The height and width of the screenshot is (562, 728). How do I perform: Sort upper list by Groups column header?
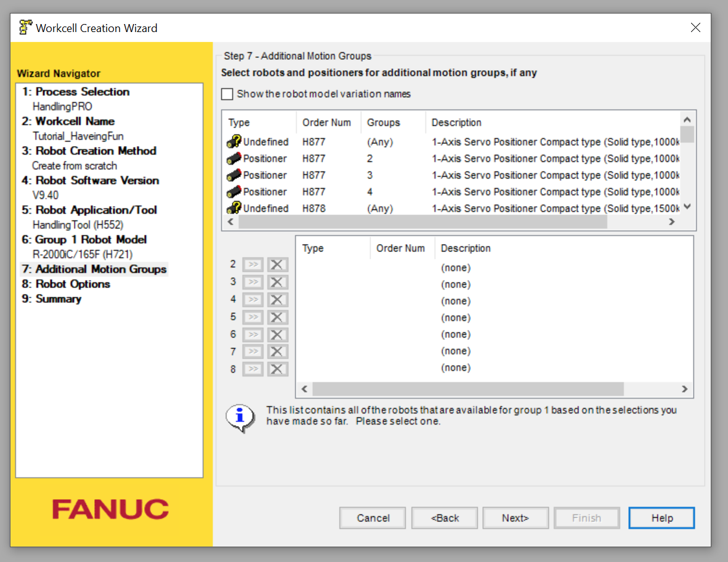point(393,123)
